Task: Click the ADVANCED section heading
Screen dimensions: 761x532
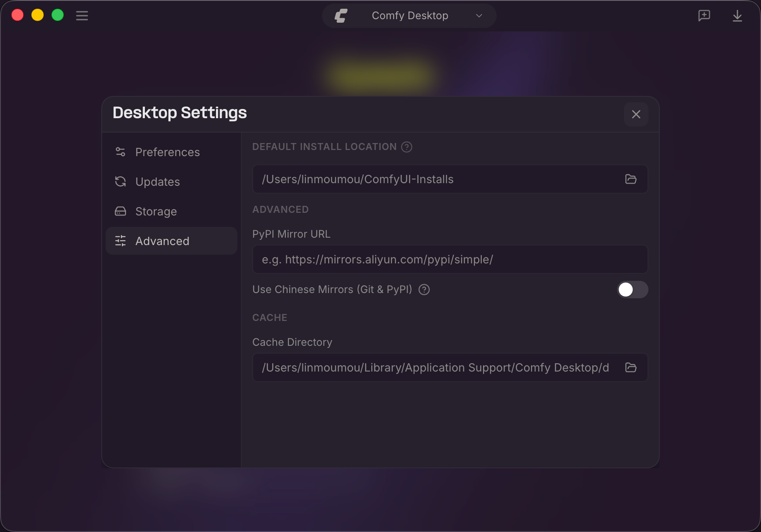Action: [x=281, y=209]
